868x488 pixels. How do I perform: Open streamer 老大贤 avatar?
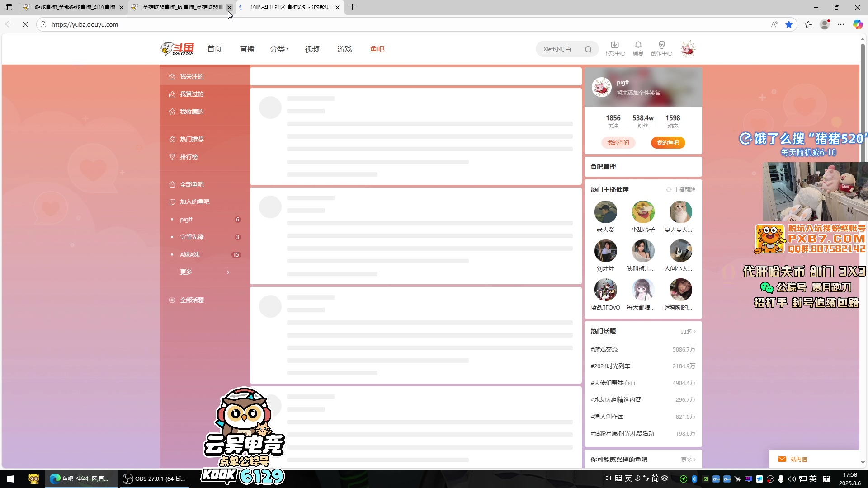tap(605, 212)
